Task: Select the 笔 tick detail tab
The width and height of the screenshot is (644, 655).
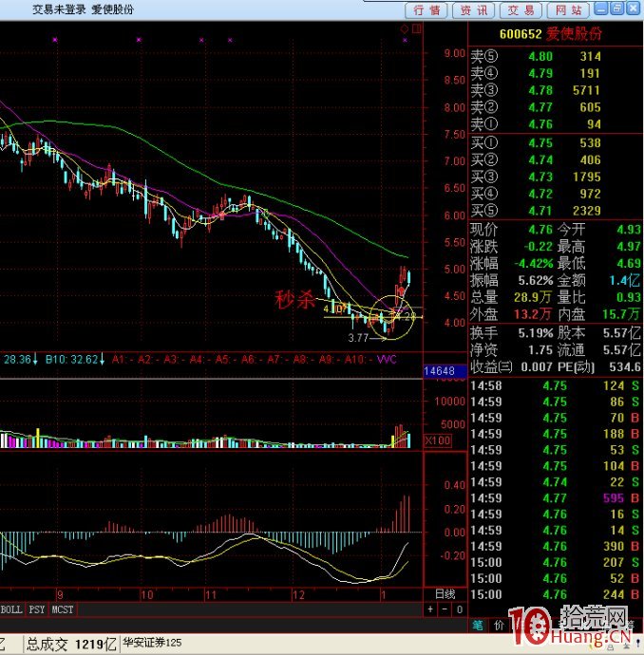Action: point(477,626)
